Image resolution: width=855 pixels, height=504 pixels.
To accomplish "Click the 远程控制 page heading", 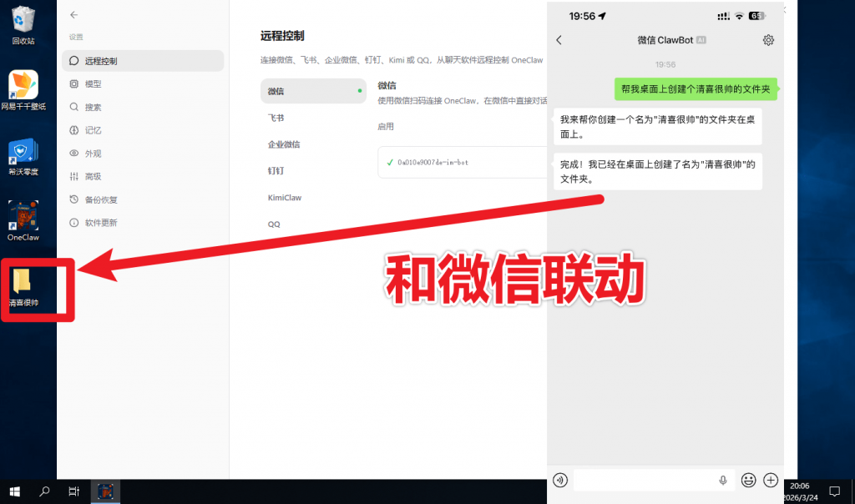I will pos(282,36).
